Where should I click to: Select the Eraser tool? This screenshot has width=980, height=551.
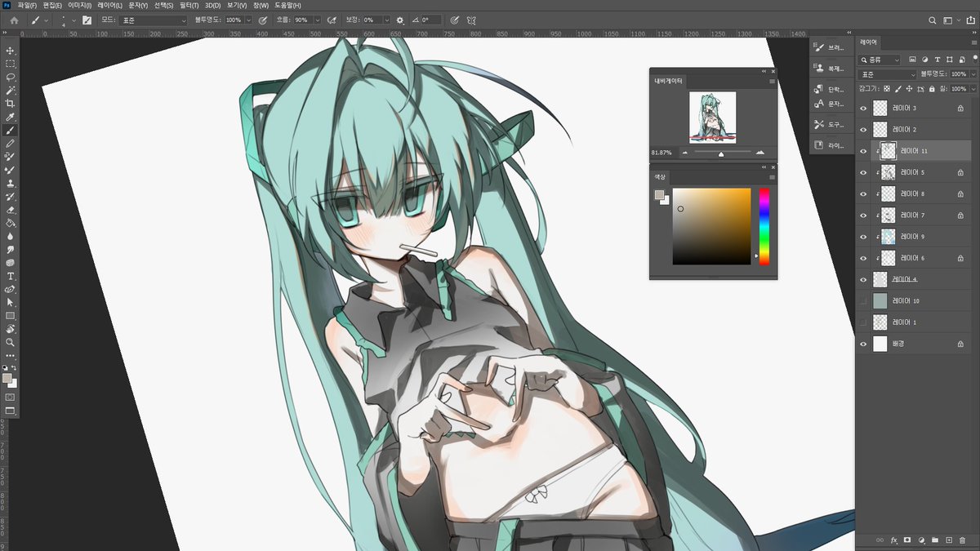11,210
